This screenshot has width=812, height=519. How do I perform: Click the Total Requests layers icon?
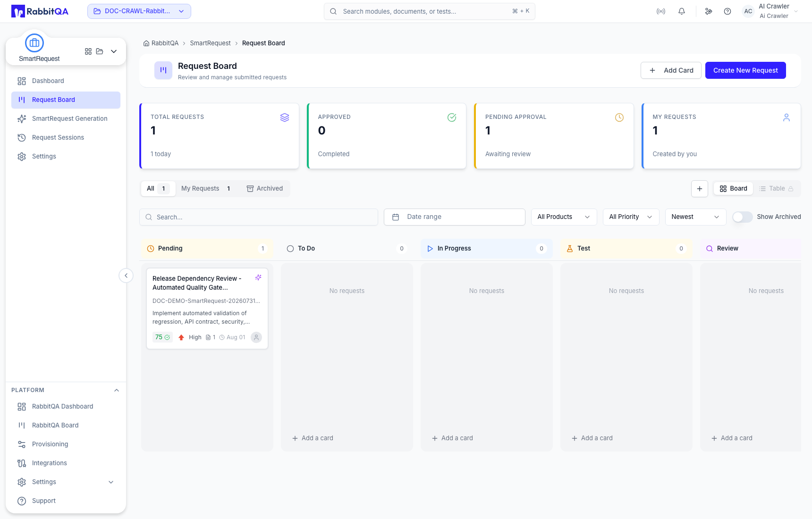pyautogui.click(x=285, y=117)
